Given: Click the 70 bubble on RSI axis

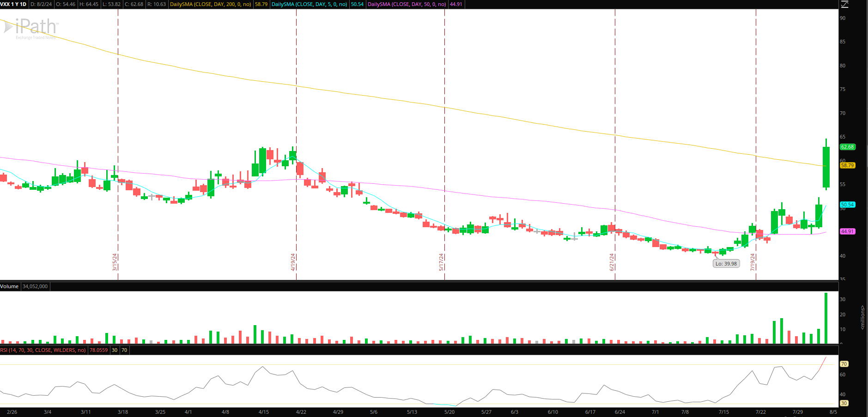Looking at the screenshot, I should 844,364.
